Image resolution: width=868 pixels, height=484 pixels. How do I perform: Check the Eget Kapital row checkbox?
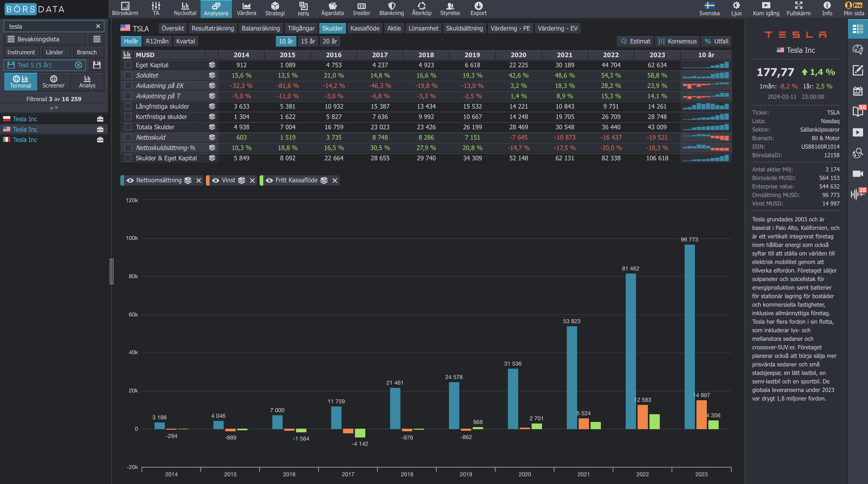[x=128, y=65]
